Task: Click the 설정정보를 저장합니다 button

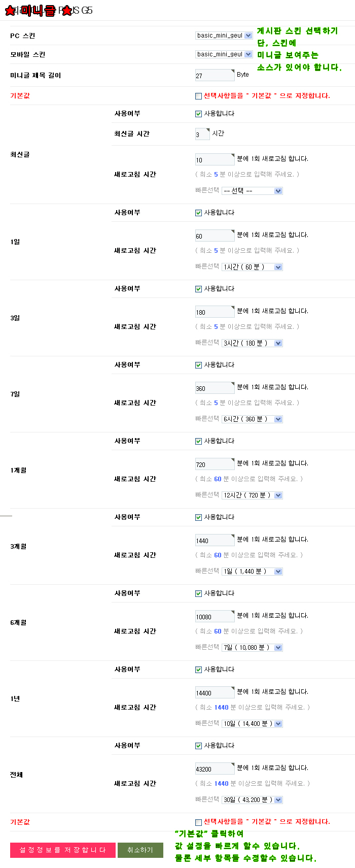Action: (x=63, y=850)
